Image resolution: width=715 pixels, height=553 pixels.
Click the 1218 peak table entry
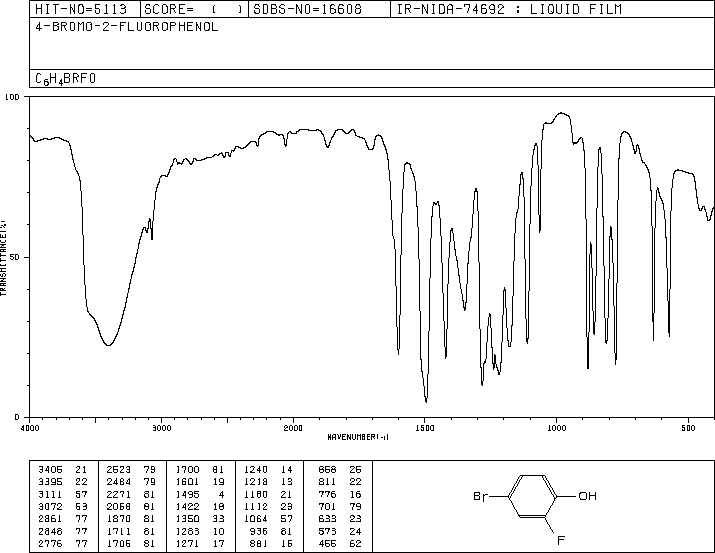coord(256,482)
